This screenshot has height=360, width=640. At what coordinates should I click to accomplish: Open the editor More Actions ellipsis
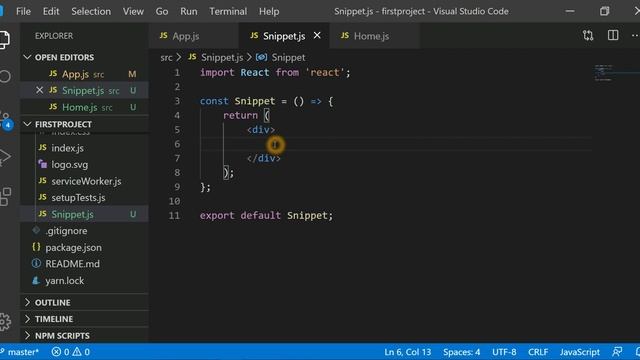pos(635,36)
